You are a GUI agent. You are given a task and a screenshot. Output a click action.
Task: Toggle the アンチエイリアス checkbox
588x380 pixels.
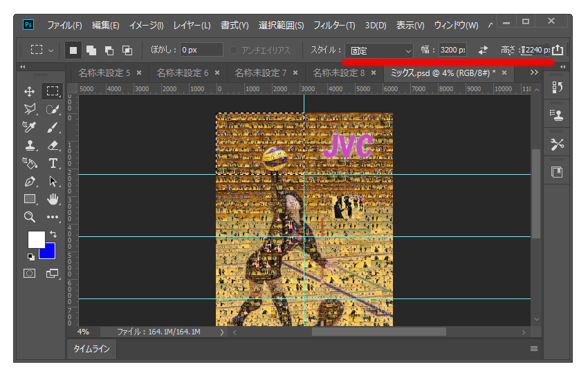(x=233, y=50)
